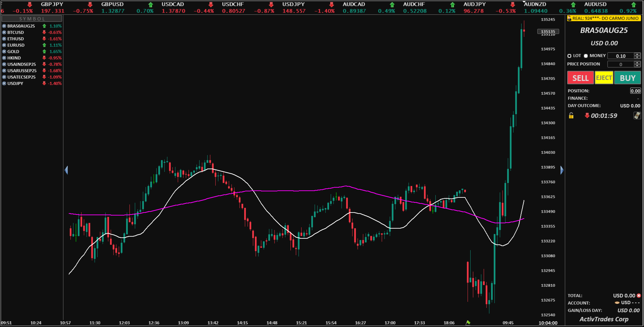The image size is (644, 327).
Task: Click the eye icon next to ACCOUNT
Action: coord(617,302)
